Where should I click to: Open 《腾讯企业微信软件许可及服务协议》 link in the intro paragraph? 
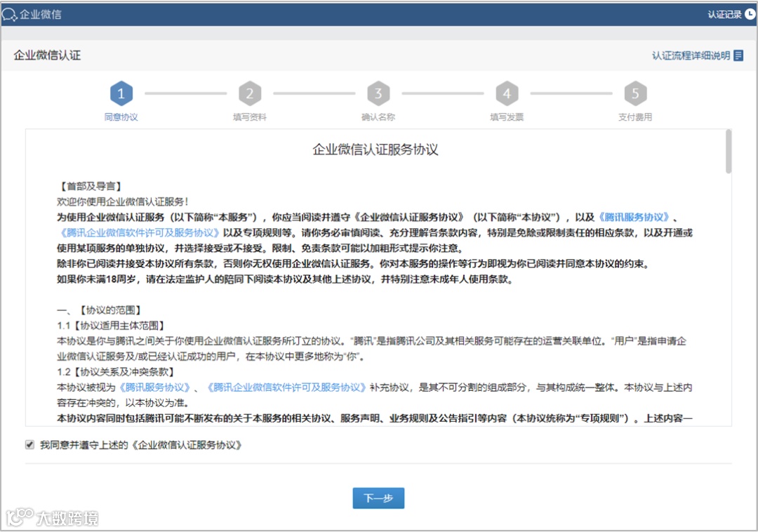click(139, 232)
